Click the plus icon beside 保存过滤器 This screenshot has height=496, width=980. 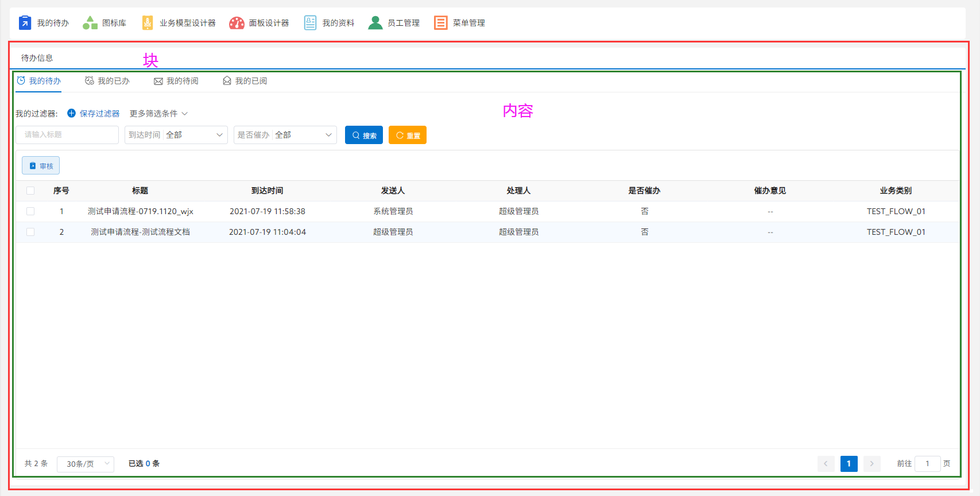pyautogui.click(x=72, y=113)
